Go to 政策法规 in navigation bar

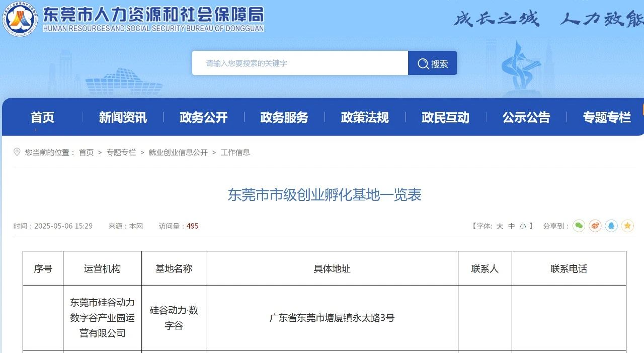pyautogui.click(x=365, y=117)
